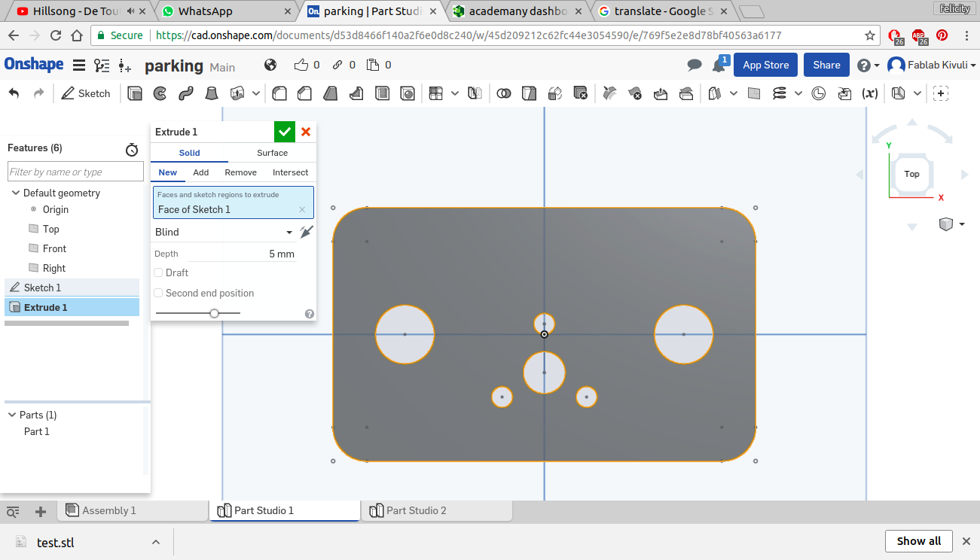This screenshot has height=560, width=980.
Task: Flip extrude direction arrow icon
Action: [x=306, y=232]
